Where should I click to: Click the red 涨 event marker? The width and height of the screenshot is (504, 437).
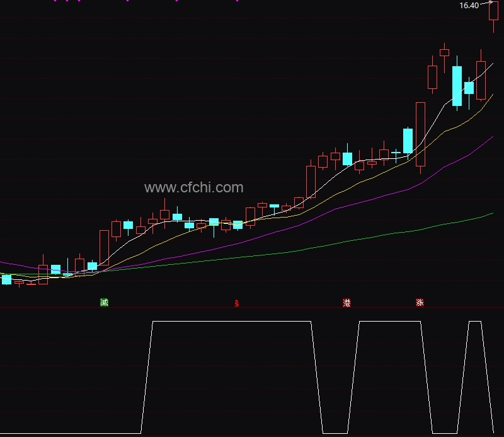click(x=420, y=303)
